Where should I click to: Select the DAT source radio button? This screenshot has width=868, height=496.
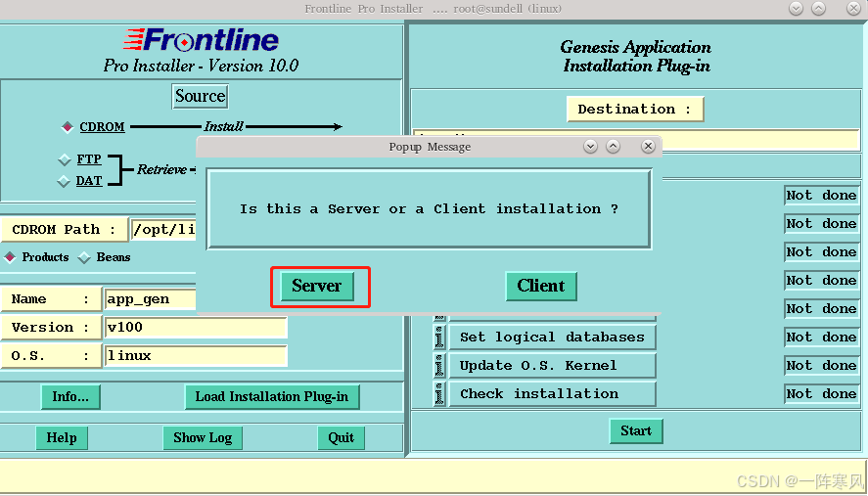[65, 181]
